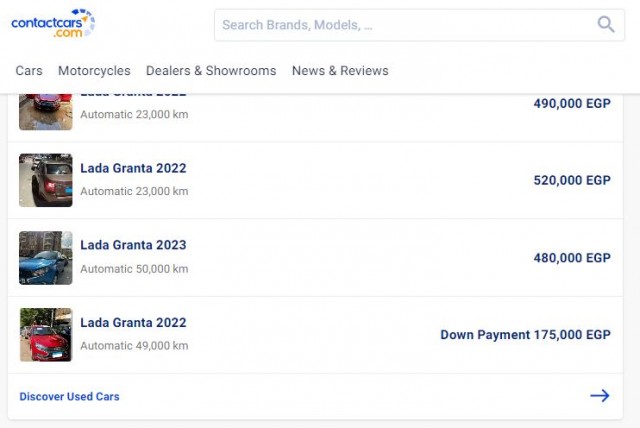The image size is (640, 428).
Task: Click Automatic 49,000 km text
Action: click(134, 346)
